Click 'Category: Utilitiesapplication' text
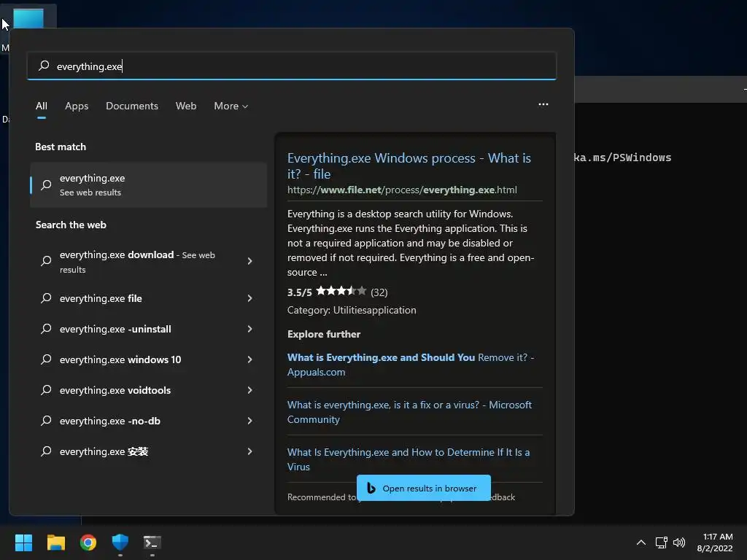747x560 pixels. pyautogui.click(x=352, y=310)
